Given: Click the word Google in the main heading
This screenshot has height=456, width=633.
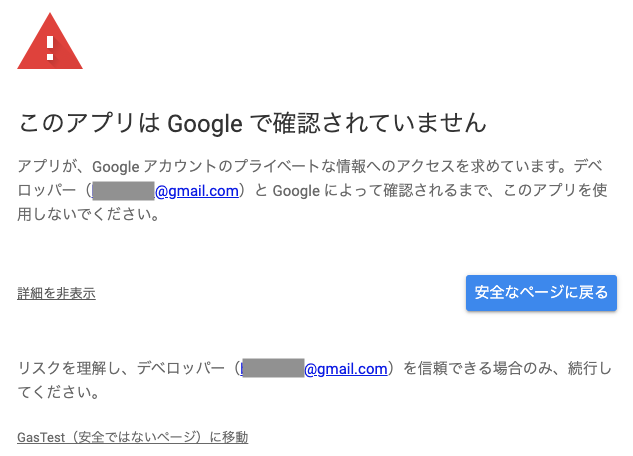Looking at the screenshot, I should pos(205,123).
